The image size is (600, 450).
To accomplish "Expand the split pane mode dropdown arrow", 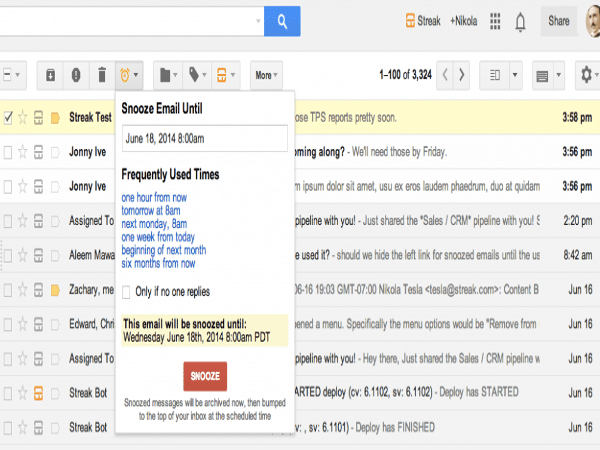I will pos(515,75).
